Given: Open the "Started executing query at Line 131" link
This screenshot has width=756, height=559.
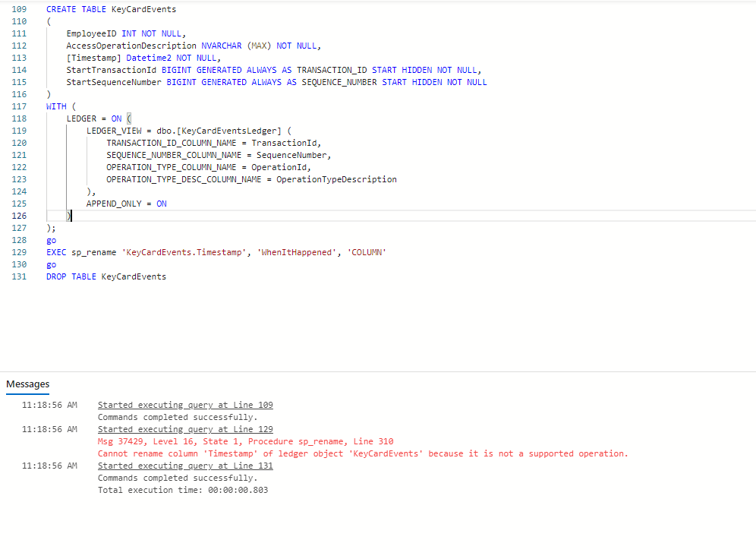Looking at the screenshot, I should (x=184, y=466).
